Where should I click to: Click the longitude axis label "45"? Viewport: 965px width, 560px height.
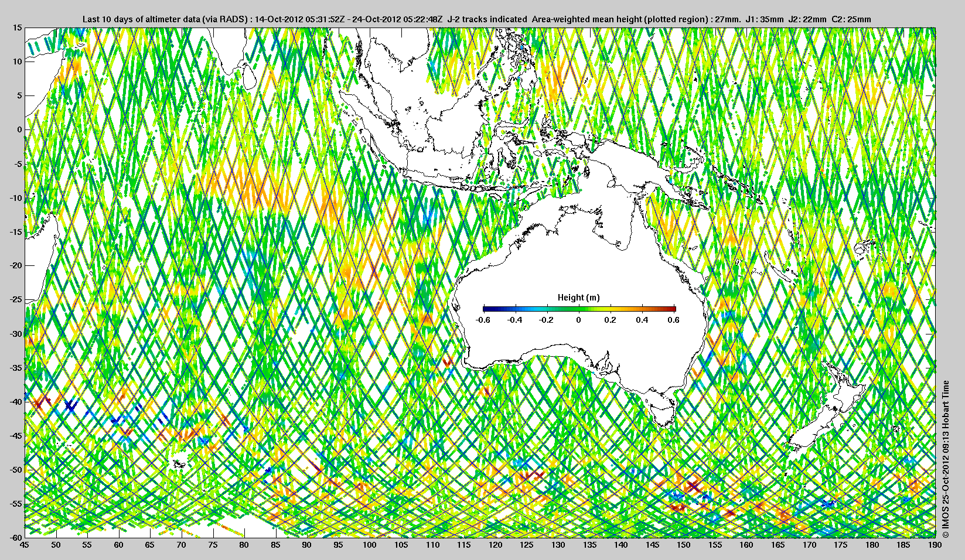point(25,545)
